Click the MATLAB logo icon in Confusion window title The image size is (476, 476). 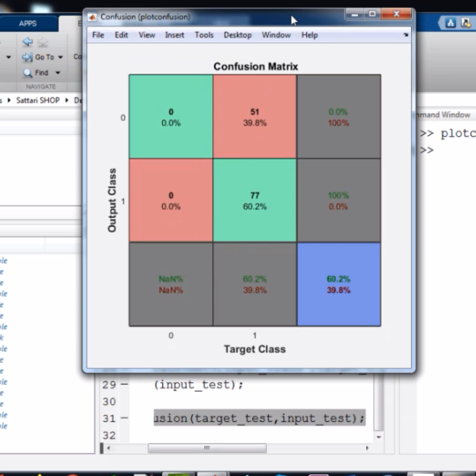92,17
